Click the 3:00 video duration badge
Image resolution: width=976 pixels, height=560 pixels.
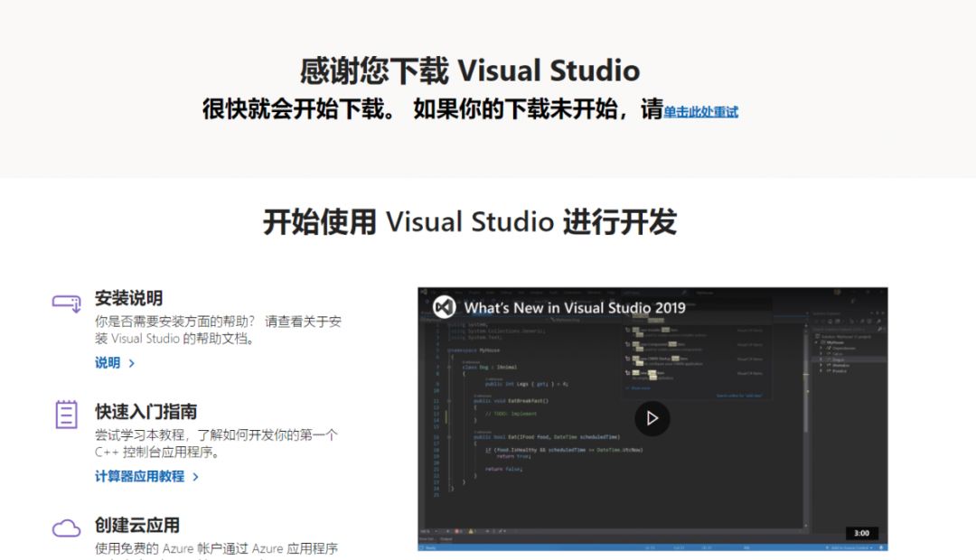[861, 533]
